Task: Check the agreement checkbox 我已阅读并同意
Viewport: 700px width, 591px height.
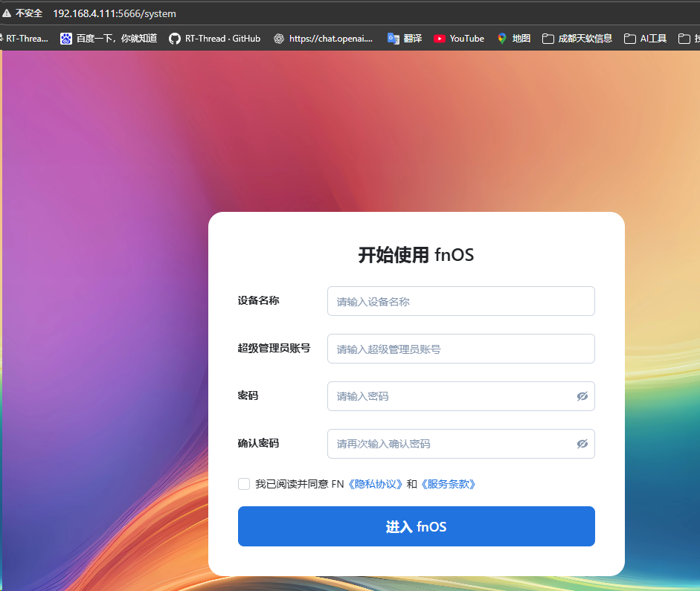Action: tap(244, 484)
